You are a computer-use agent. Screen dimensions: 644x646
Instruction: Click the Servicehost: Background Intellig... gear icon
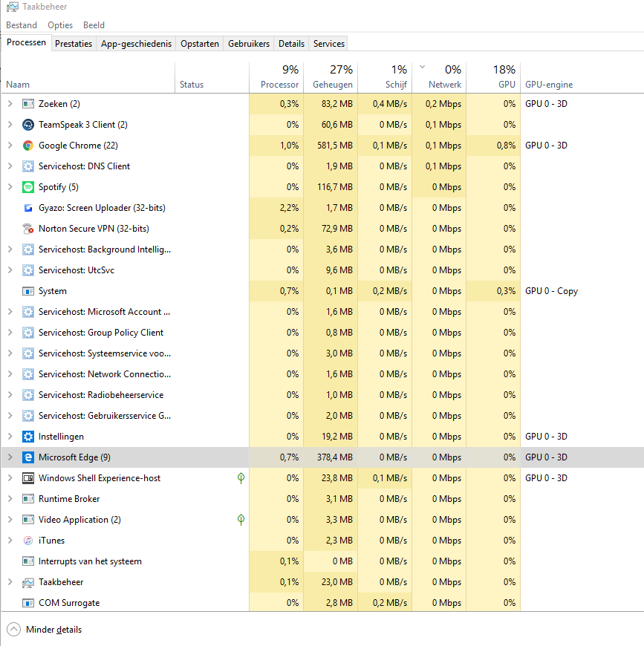[28, 249]
